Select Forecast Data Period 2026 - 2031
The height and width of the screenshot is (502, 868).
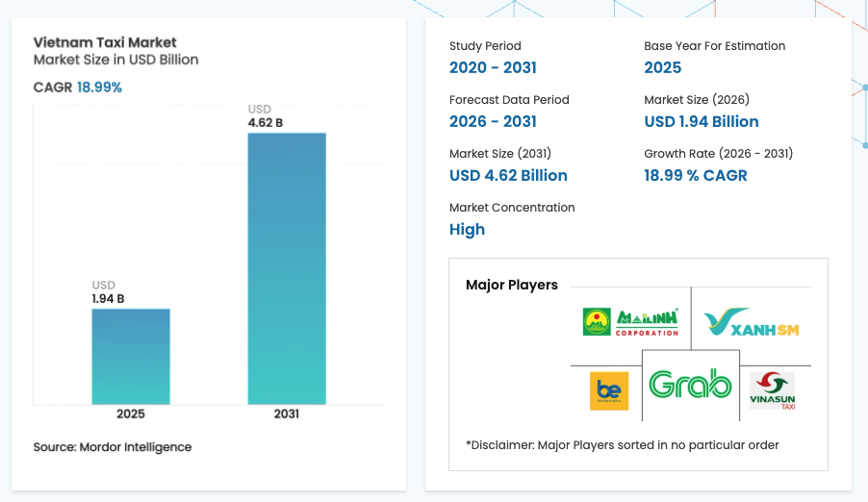pyautogui.click(x=493, y=121)
